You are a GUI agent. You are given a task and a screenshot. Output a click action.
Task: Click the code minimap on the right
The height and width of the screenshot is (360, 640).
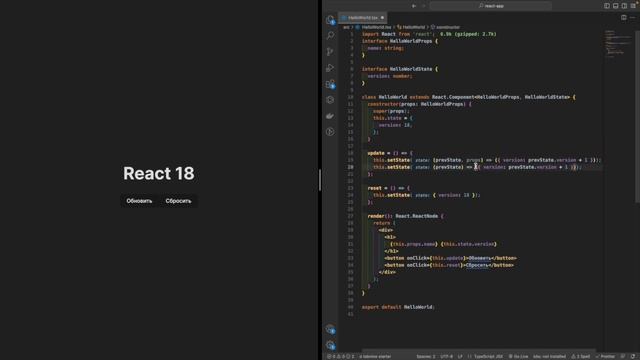(x=617, y=43)
